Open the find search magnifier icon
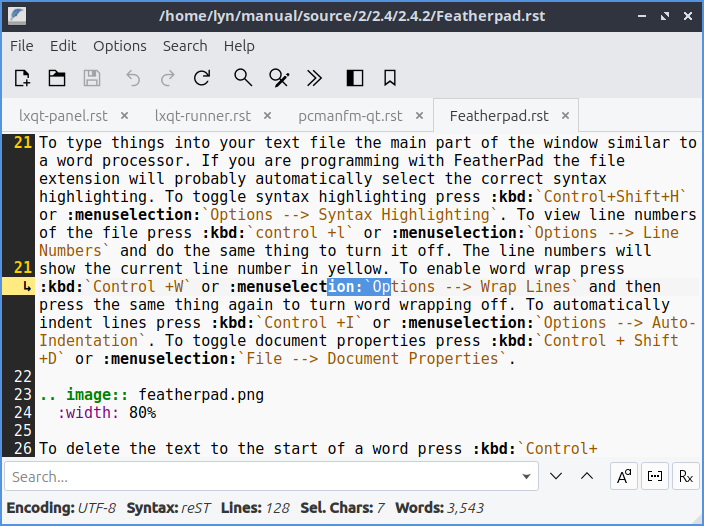The image size is (704, 526). pyautogui.click(x=243, y=78)
